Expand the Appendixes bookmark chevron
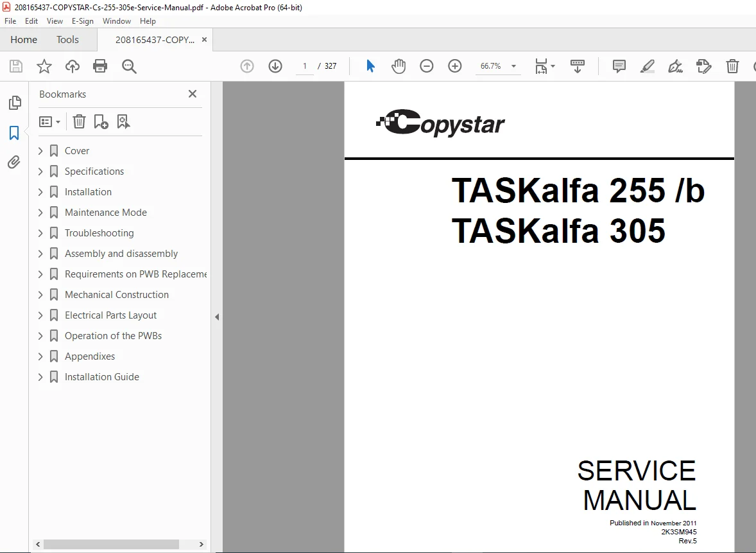The image size is (756, 553). [x=40, y=356]
